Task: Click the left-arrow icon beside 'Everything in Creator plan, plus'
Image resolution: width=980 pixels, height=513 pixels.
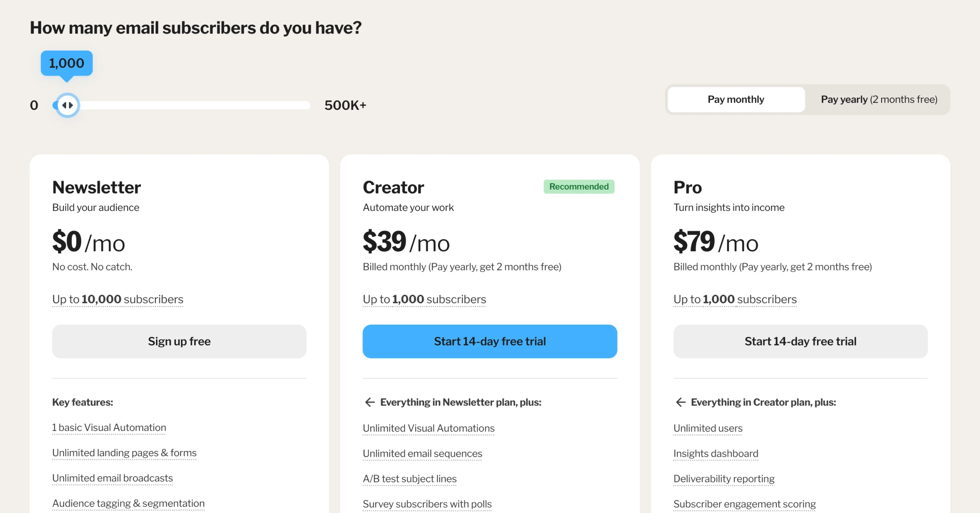Action: click(x=680, y=402)
